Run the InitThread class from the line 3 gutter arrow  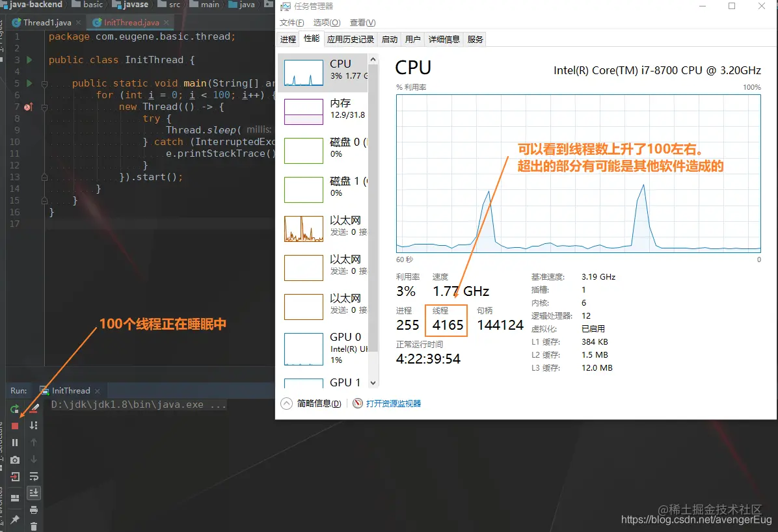click(29, 60)
